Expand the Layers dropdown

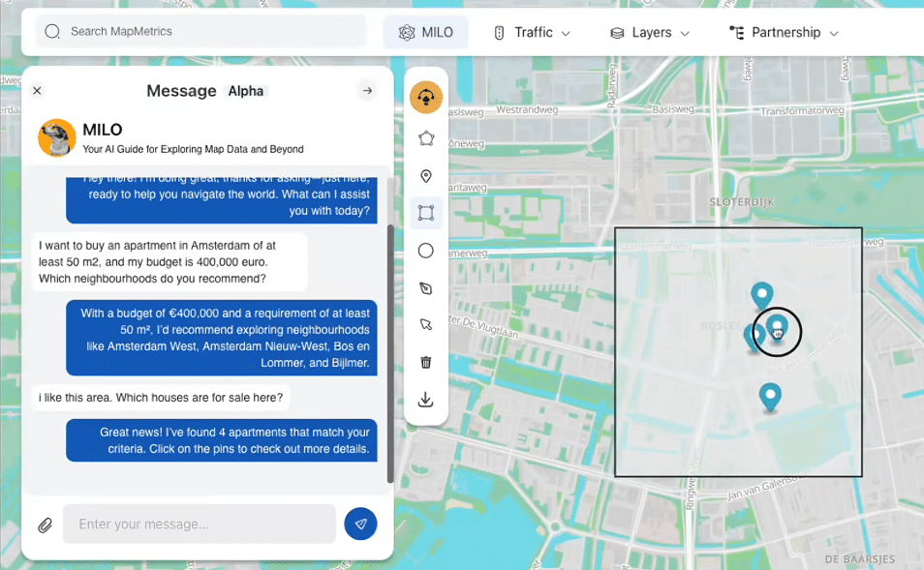649,32
